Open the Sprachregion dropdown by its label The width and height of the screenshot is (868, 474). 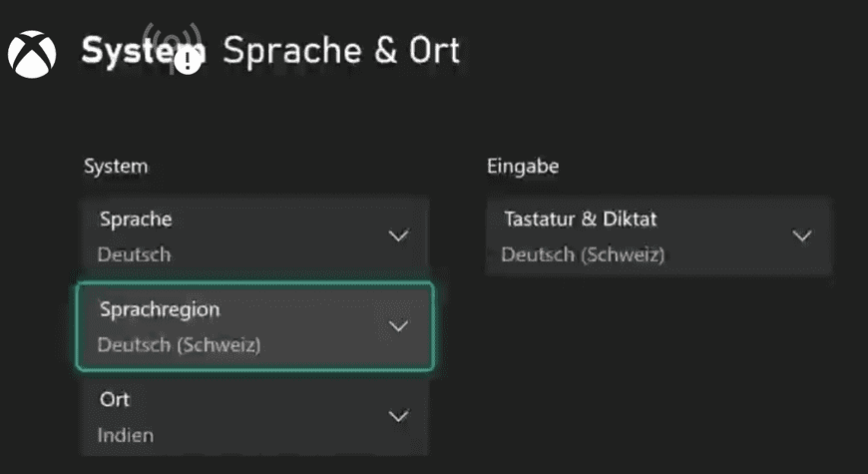[x=160, y=309]
